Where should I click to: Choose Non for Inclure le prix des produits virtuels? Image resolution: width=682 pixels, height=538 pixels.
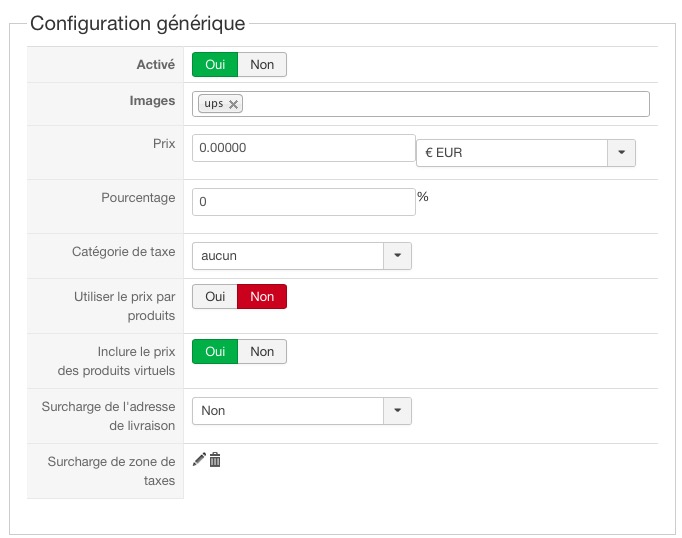coord(262,352)
